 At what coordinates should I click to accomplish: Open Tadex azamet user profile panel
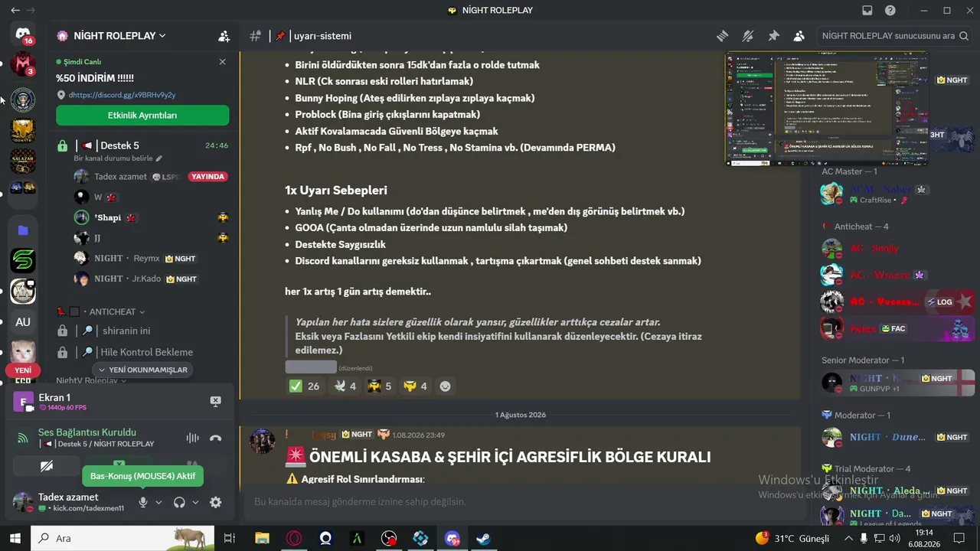(69, 502)
